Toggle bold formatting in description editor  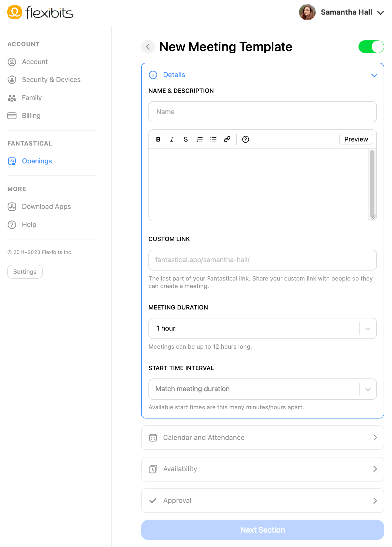[158, 139]
